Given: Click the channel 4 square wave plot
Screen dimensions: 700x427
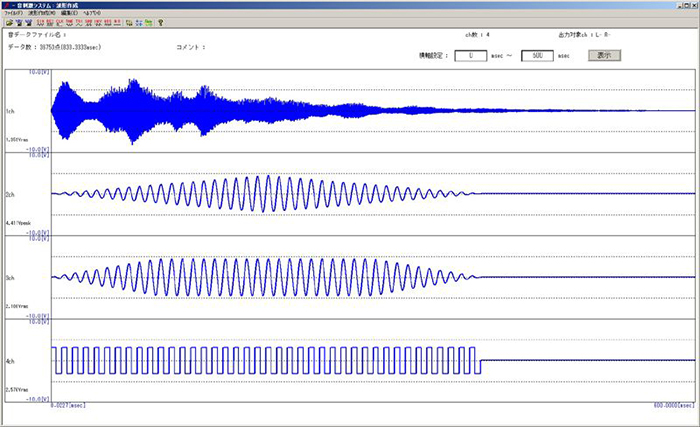Looking at the screenshot, I should [x=373, y=360].
